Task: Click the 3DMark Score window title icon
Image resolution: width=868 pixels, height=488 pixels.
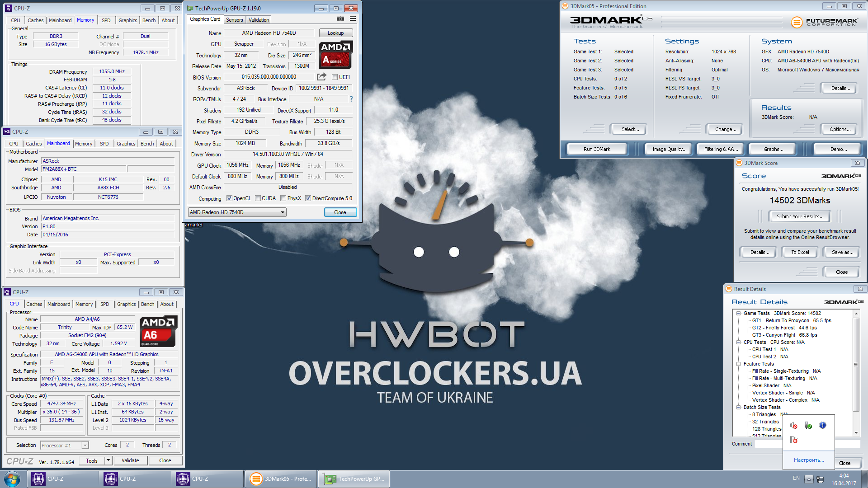Action: (x=739, y=163)
